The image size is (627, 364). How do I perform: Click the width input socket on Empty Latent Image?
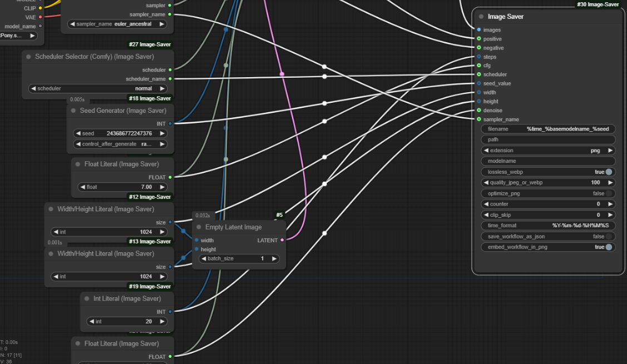tap(196, 240)
